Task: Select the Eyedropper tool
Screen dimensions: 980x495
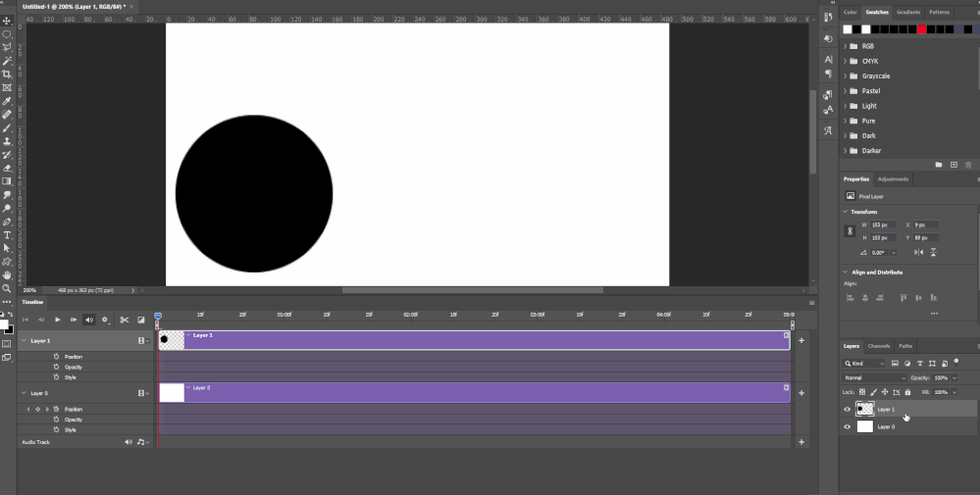Action: click(7, 101)
